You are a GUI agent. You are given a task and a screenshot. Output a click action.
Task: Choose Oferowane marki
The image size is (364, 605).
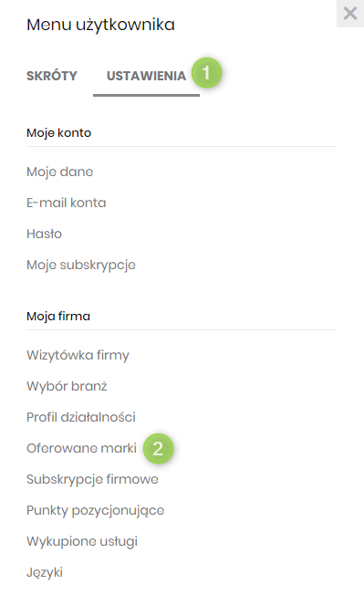pyautogui.click(x=82, y=448)
